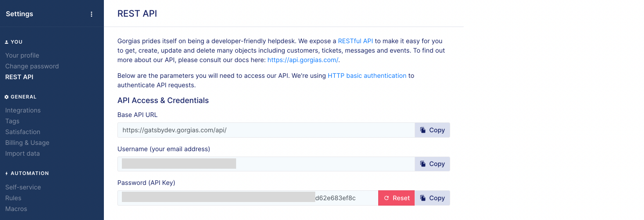Click inside the Username field

(x=266, y=164)
